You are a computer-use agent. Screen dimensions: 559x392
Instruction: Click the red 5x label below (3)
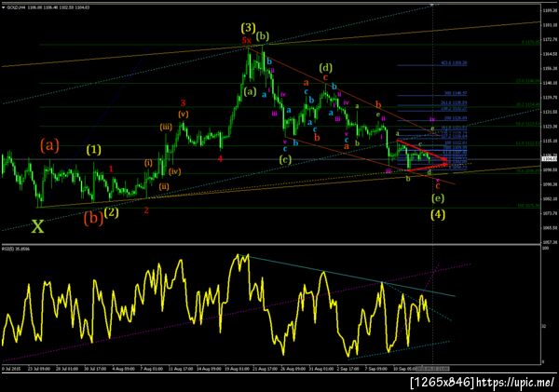[246, 40]
